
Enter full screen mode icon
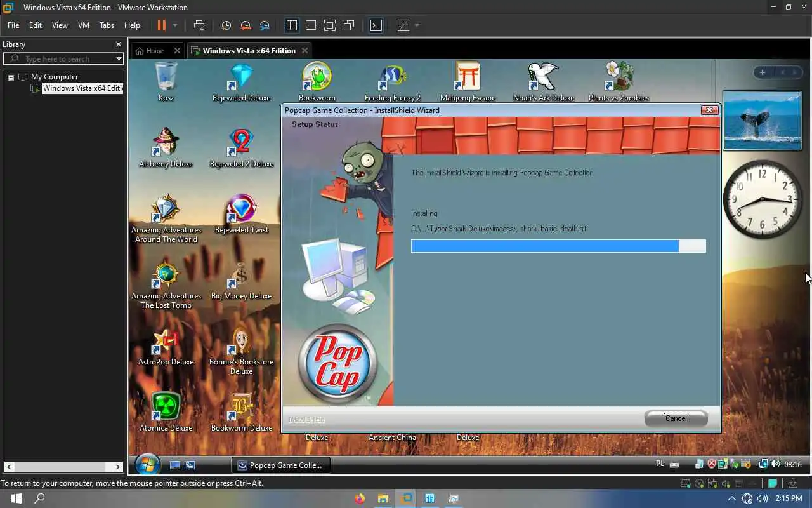(330, 25)
